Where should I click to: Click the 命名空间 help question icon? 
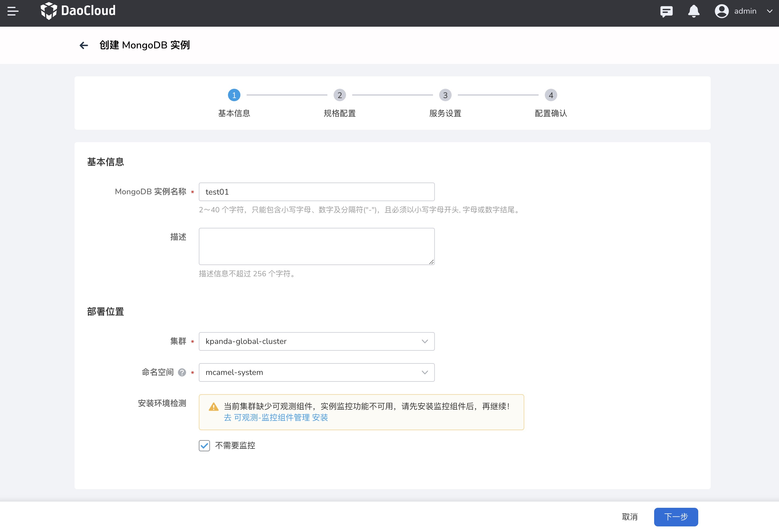click(182, 372)
